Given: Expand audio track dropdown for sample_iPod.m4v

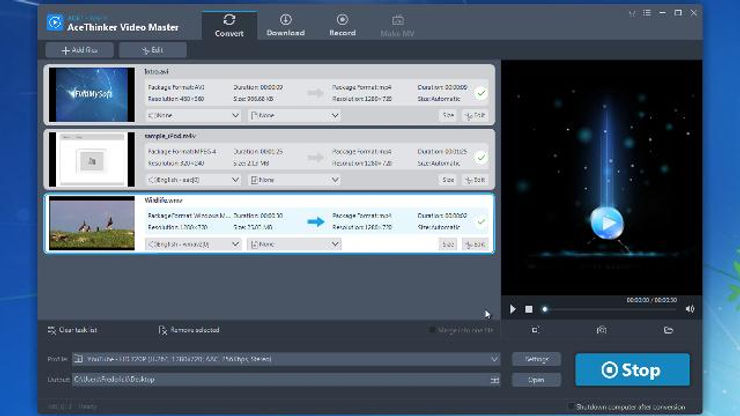Looking at the screenshot, I should pos(193,180).
